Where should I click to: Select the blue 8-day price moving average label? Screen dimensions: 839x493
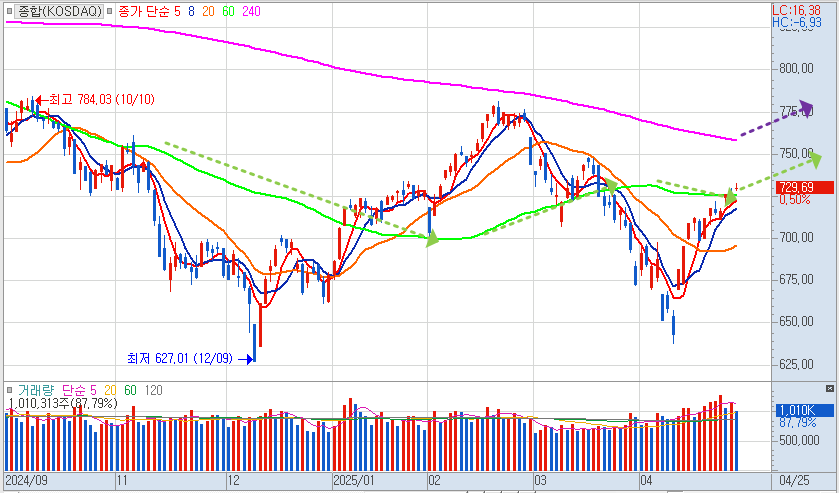point(191,11)
